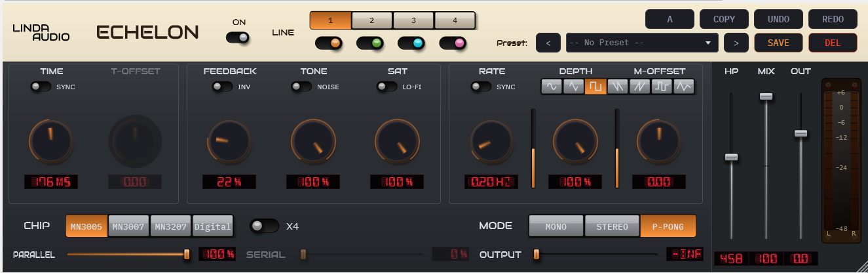Viewport: 868px width, 273px height.
Task: Click the MIX vertical slider handle
Action: pyautogui.click(x=766, y=96)
